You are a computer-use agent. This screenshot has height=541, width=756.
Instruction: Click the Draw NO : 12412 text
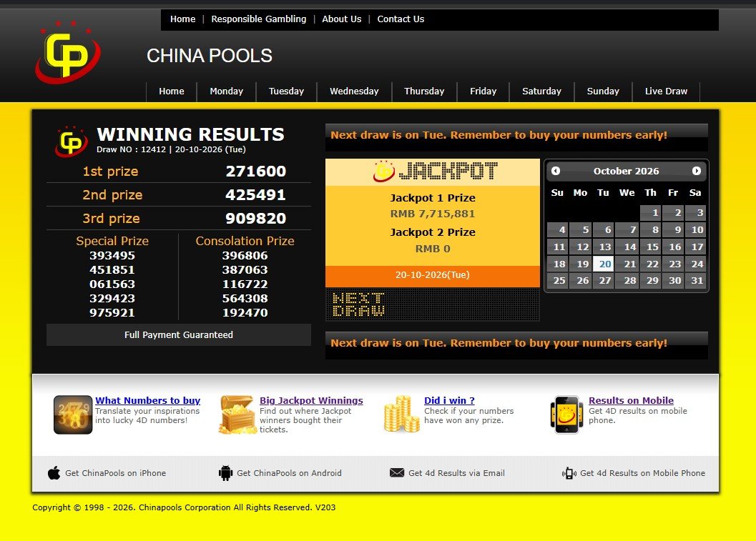click(x=131, y=149)
